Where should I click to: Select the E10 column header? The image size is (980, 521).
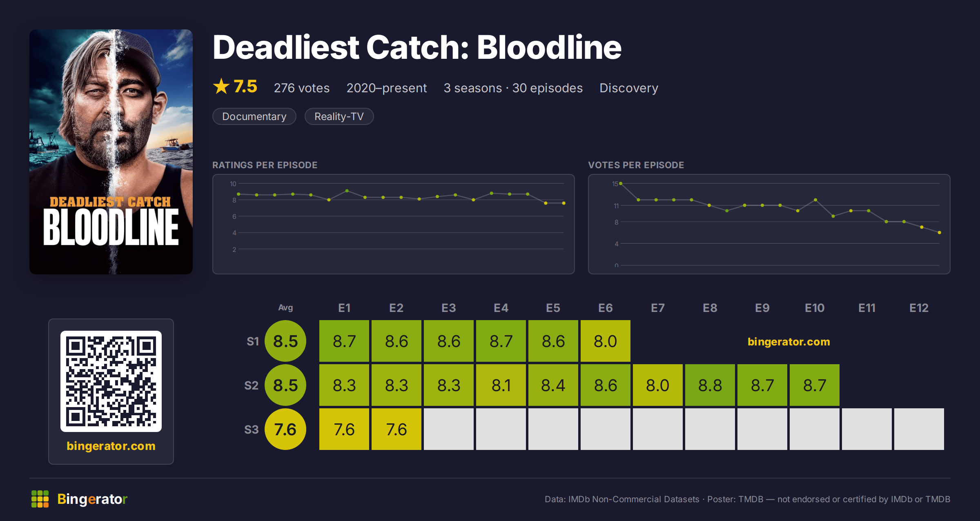(x=815, y=308)
